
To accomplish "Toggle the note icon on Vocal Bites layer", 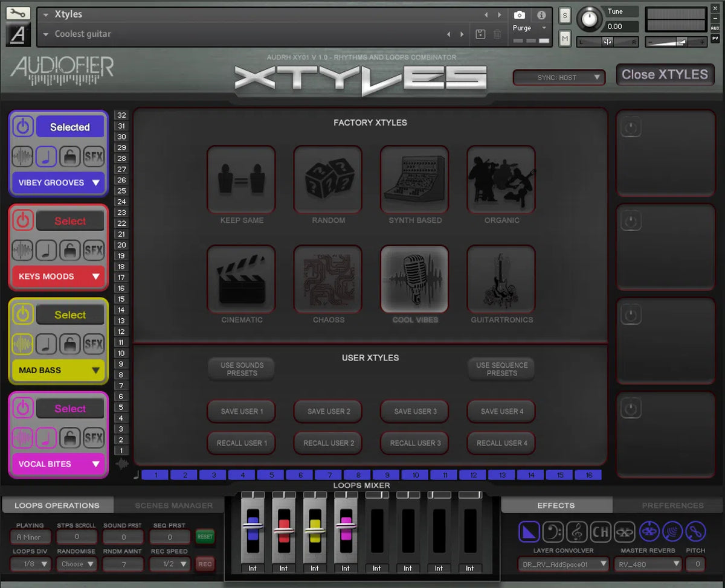I will click(x=47, y=438).
